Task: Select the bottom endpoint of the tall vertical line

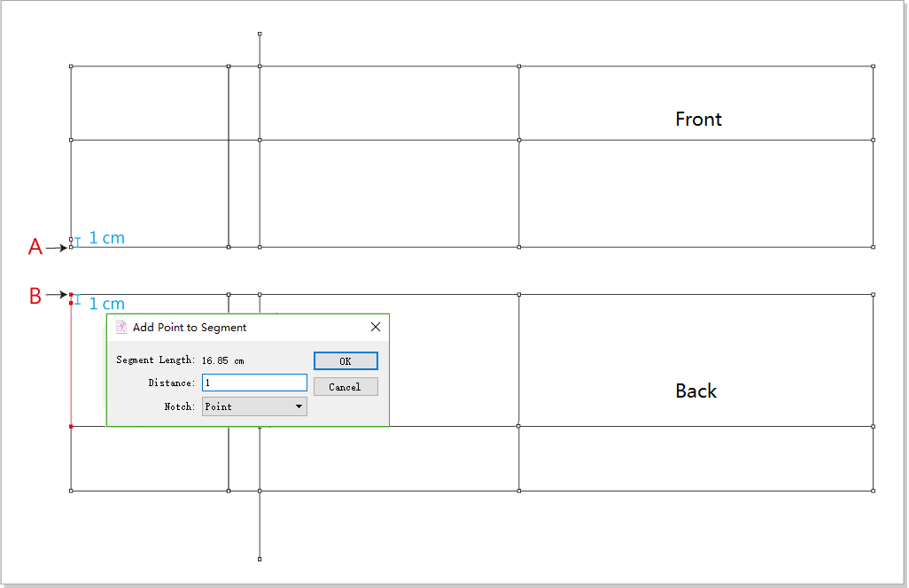Action: (260, 559)
